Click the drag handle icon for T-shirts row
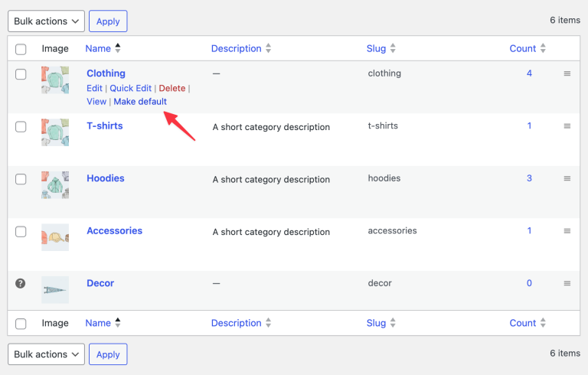Viewport: 588px width, 375px height. pos(567,126)
